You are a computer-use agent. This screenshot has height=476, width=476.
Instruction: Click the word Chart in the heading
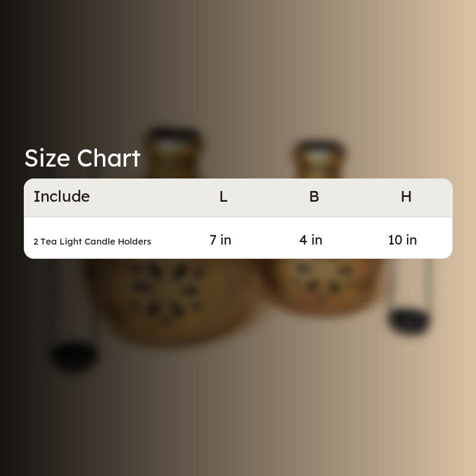click(x=109, y=158)
